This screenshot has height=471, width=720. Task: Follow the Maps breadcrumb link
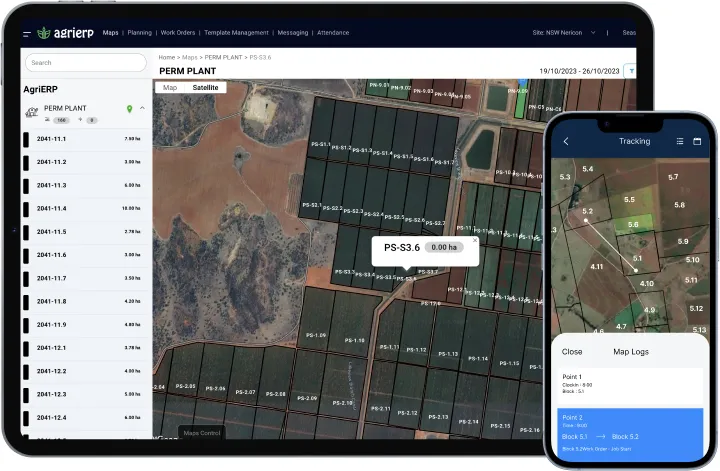click(190, 57)
